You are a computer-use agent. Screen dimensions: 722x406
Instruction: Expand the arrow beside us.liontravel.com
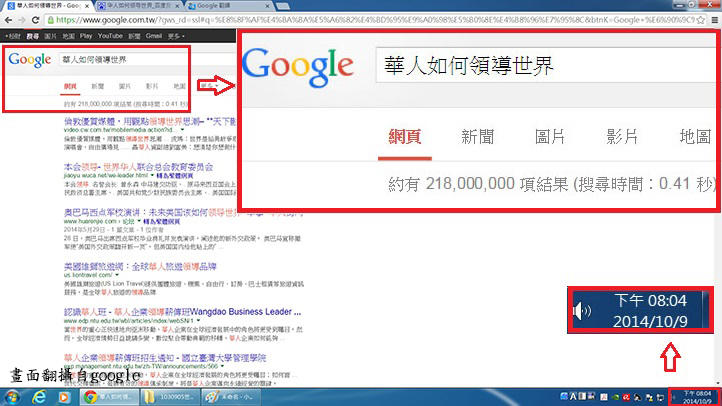117,275
